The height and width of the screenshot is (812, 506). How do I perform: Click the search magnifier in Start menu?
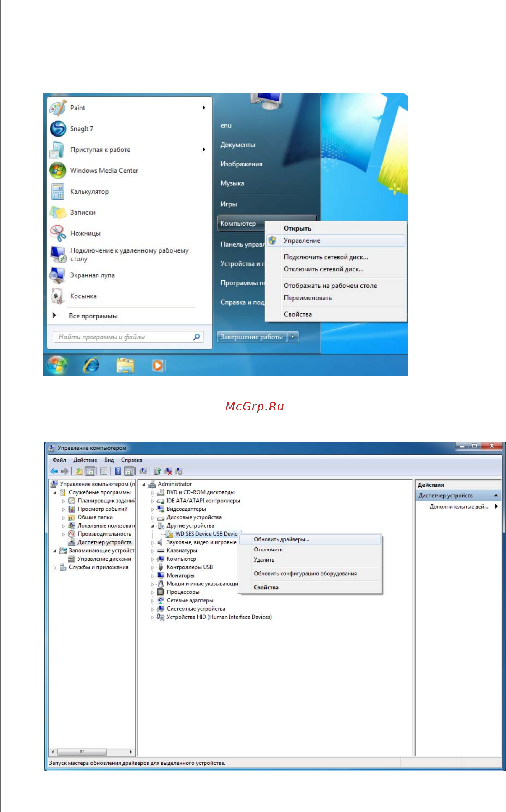pyautogui.click(x=197, y=337)
